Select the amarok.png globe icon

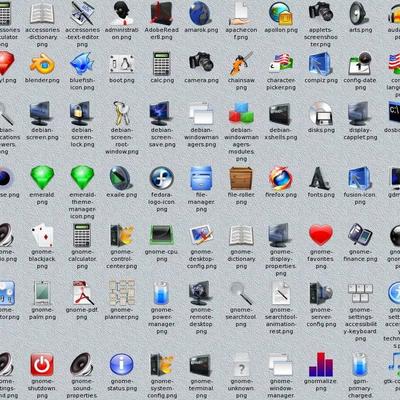[200, 13]
